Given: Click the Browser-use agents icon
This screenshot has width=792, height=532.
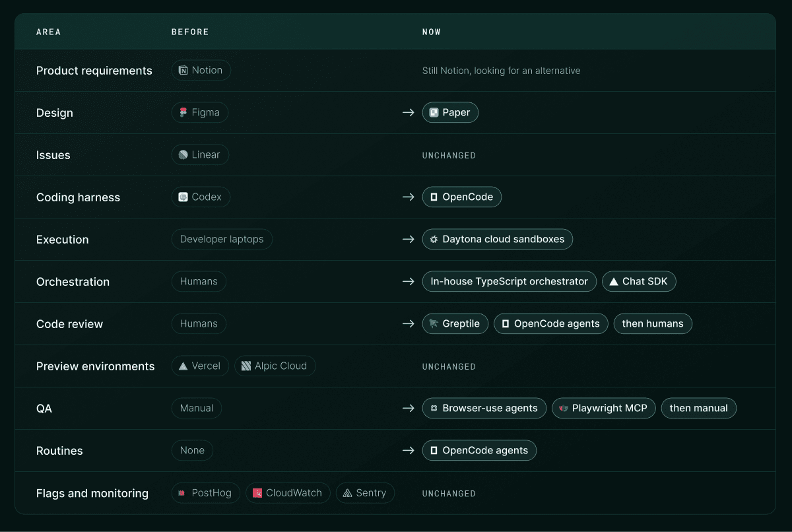Looking at the screenshot, I should tap(434, 409).
